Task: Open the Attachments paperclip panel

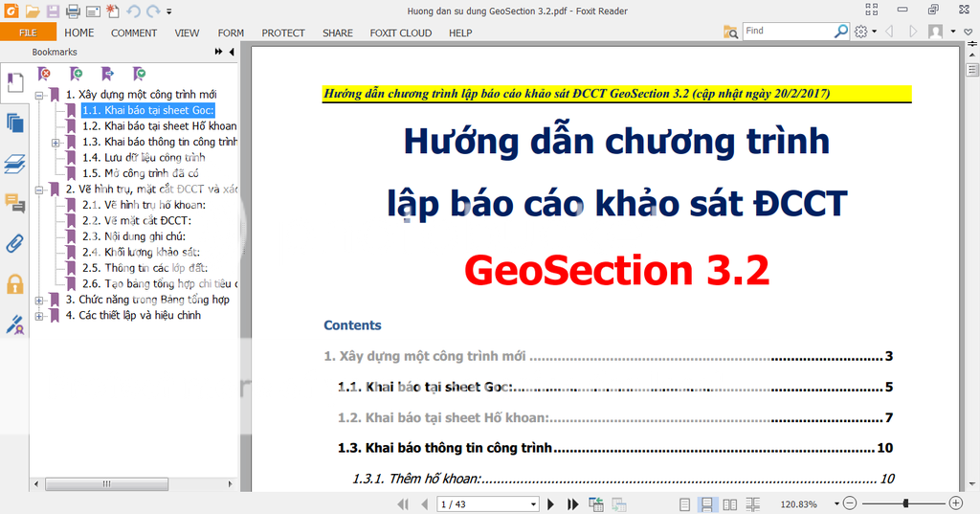Action: [14, 243]
